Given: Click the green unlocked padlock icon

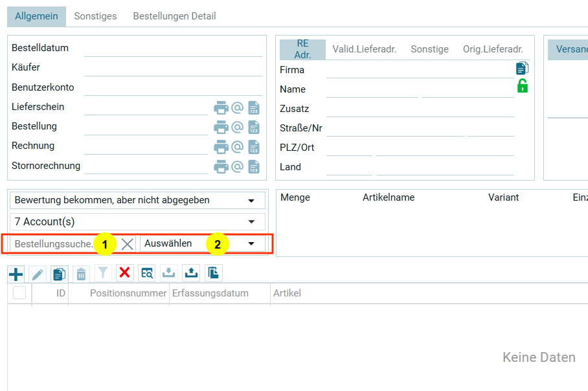Looking at the screenshot, I should [x=522, y=86].
